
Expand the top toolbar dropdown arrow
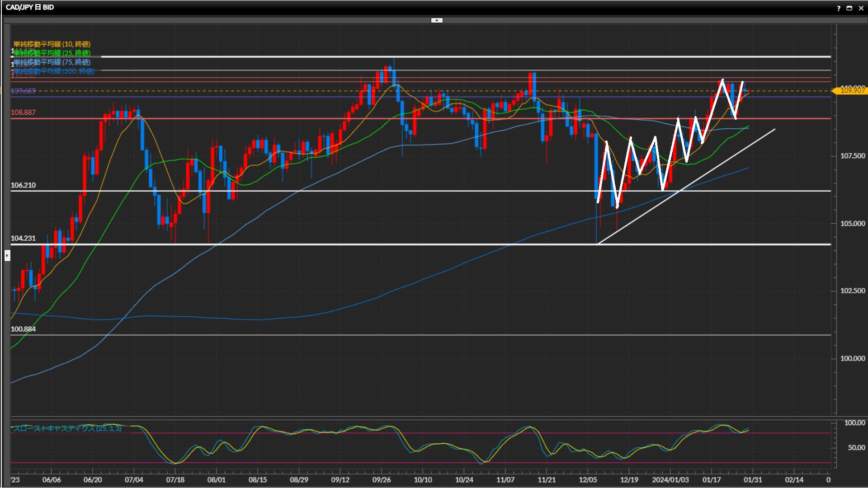437,20
